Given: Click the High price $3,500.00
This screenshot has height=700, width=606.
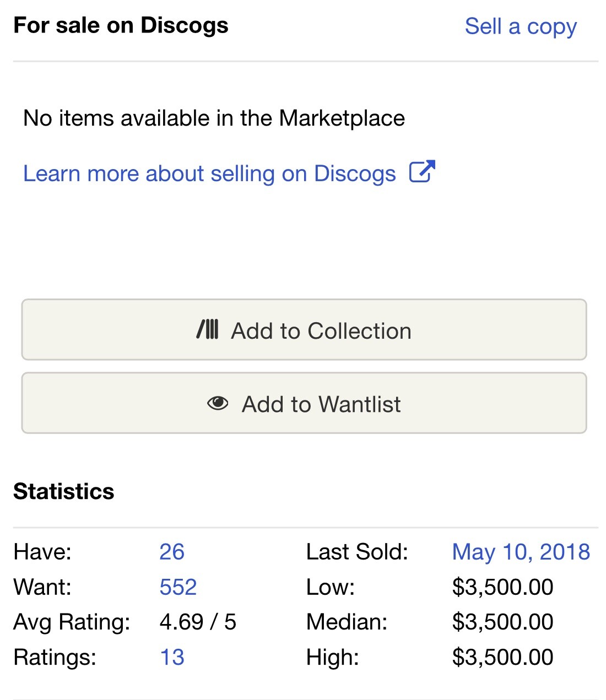Looking at the screenshot, I should tap(503, 657).
